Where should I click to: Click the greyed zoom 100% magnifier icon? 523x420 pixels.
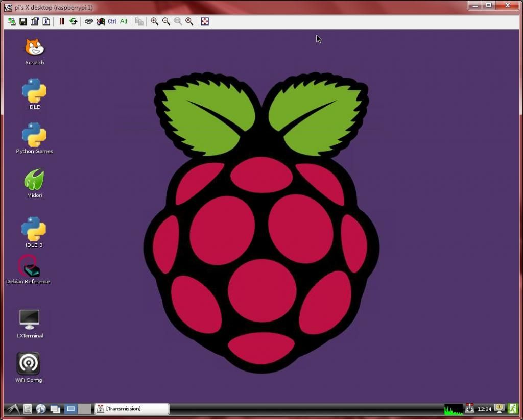[178, 21]
